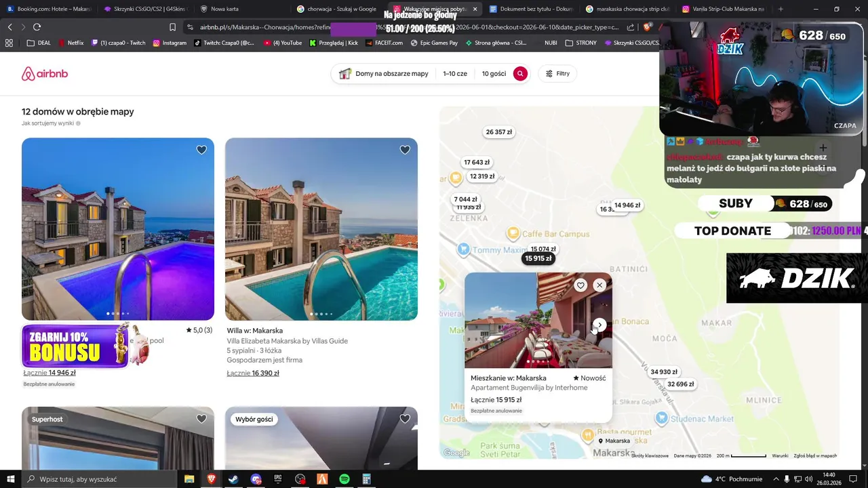868x488 pixels.
Task: Close the map listing popup
Action: click(599, 285)
